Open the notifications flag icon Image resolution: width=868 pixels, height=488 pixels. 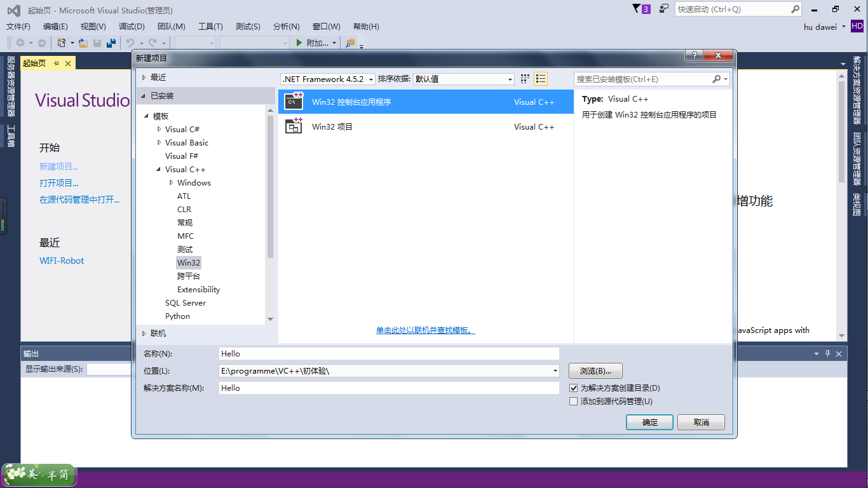(637, 9)
